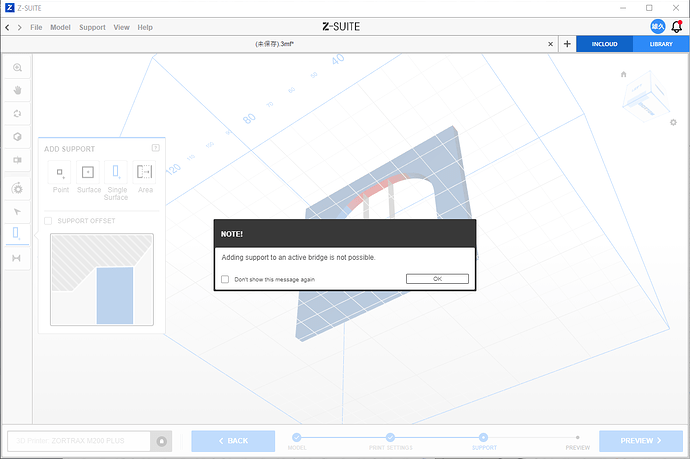The width and height of the screenshot is (690, 459).
Task: Confirm the note with OK
Action: click(x=437, y=279)
